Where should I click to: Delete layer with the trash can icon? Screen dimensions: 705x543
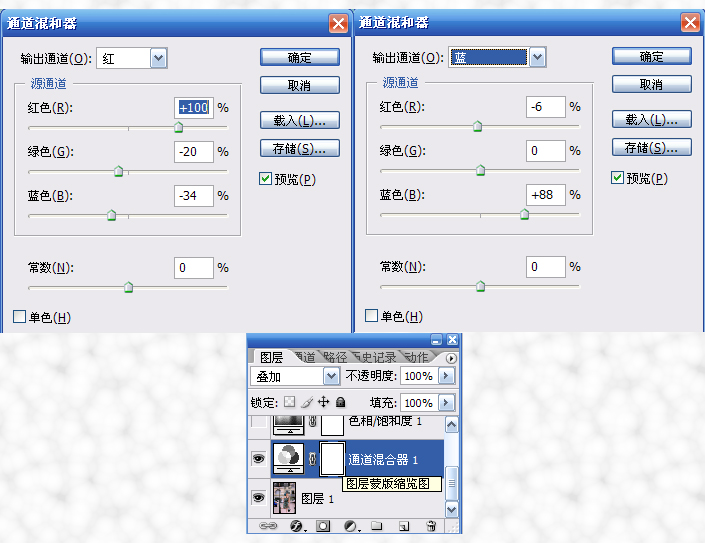[431, 525]
